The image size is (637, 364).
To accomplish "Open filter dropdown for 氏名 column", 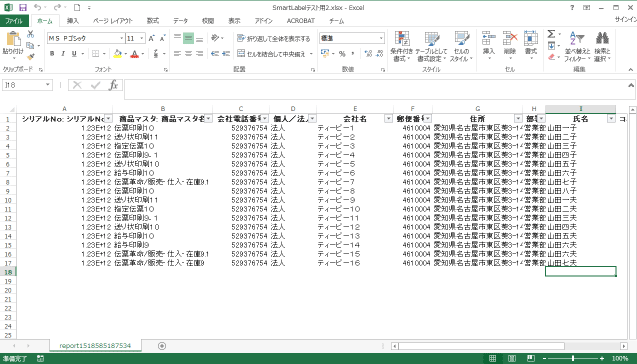I will (x=611, y=119).
